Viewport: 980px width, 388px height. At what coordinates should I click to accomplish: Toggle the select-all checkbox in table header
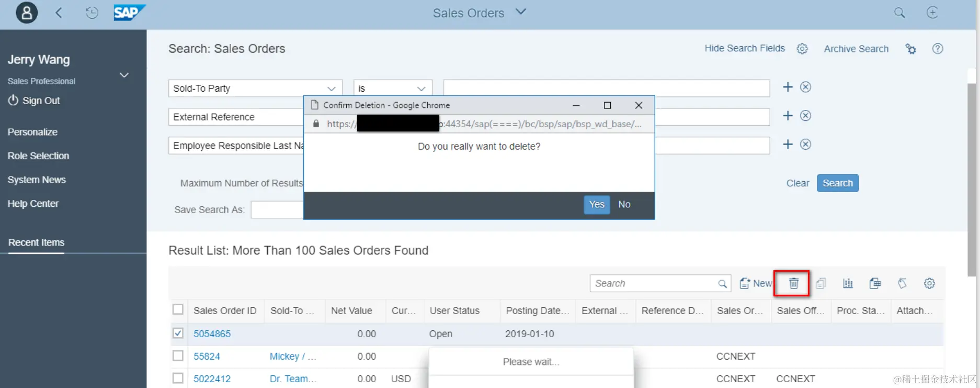pyautogui.click(x=178, y=309)
